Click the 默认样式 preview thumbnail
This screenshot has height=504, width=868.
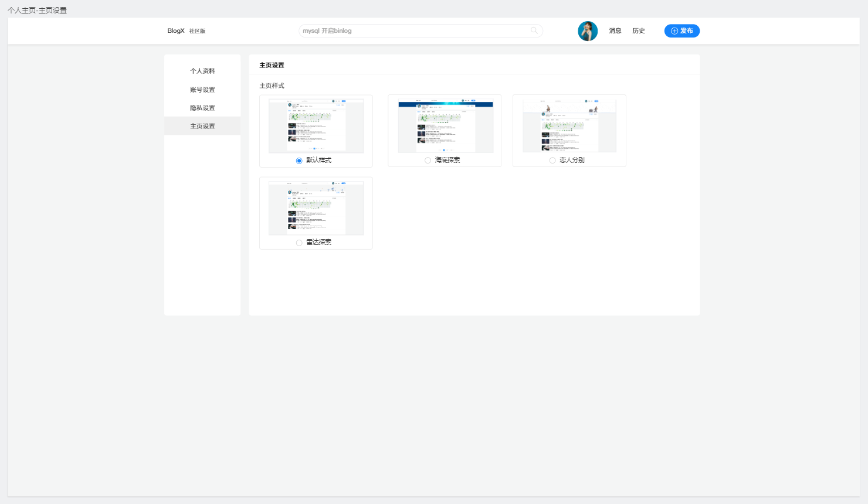coord(316,125)
